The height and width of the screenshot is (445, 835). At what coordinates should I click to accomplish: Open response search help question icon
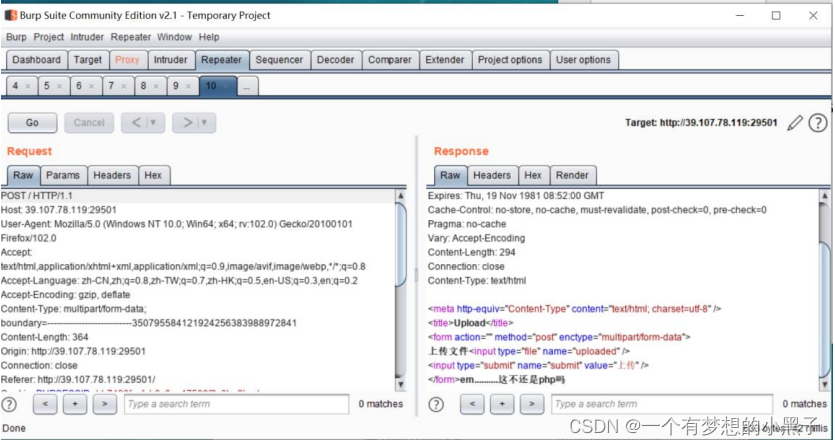(436, 405)
